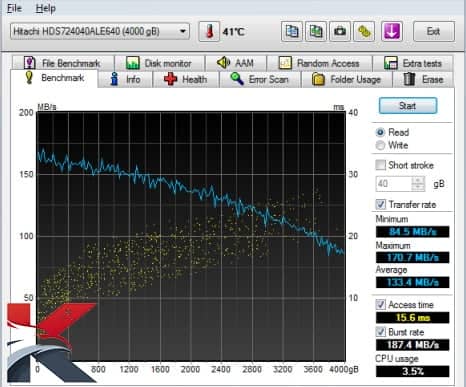Select the Read radio button
Image resolution: width=466 pixels, height=387 pixels.
(380, 132)
